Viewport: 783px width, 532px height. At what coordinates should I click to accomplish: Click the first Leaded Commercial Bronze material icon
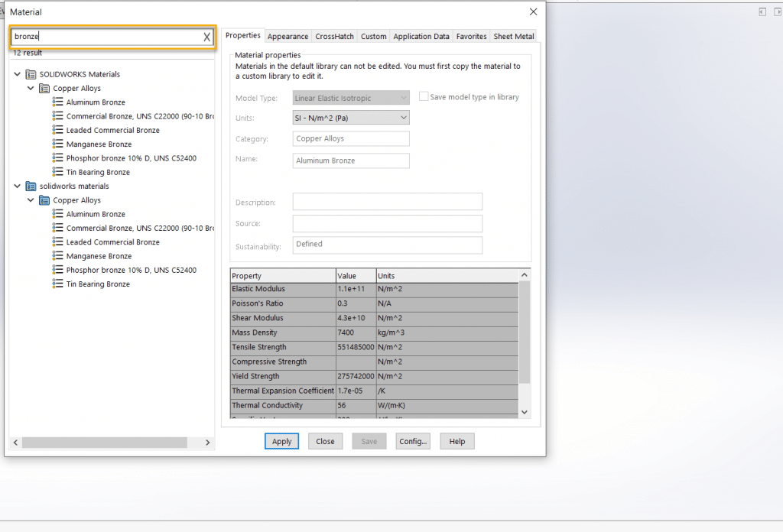tap(57, 130)
